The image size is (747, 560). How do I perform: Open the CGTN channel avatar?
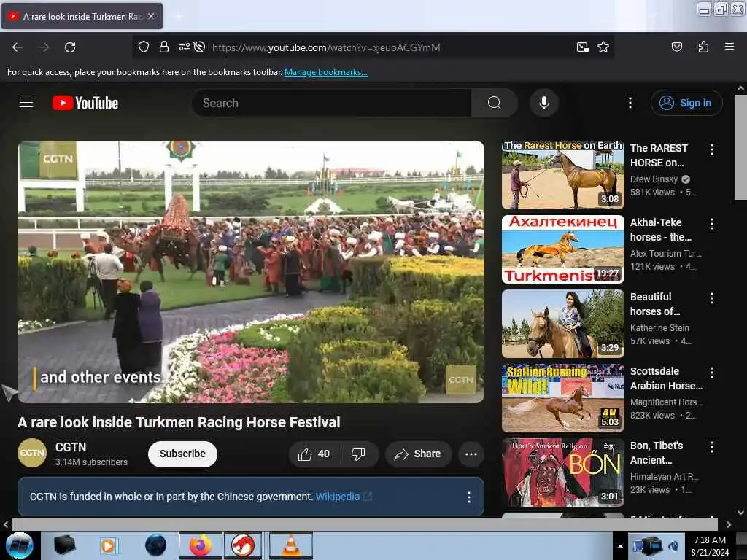(32, 453)
